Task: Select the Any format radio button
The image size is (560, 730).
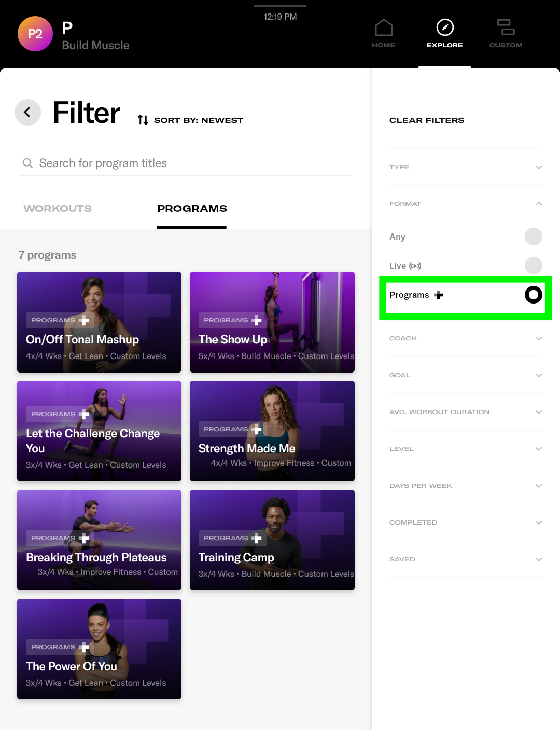Action: point(533,237)
